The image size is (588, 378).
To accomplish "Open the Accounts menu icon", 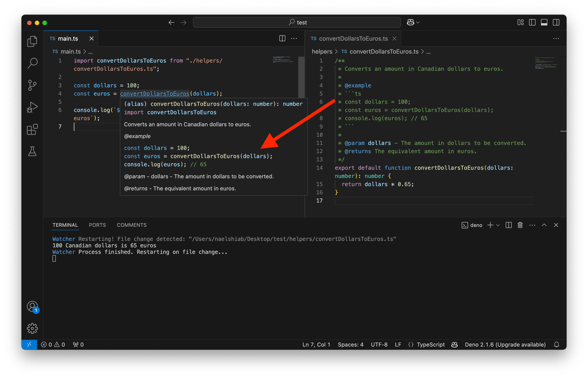I will coord(32,306).
